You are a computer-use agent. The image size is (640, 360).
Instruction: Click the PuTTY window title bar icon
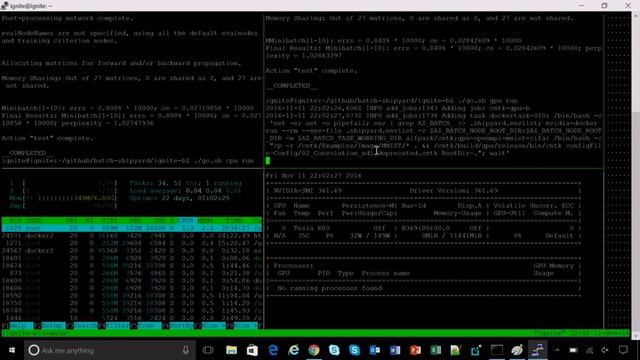coord(5,5)
